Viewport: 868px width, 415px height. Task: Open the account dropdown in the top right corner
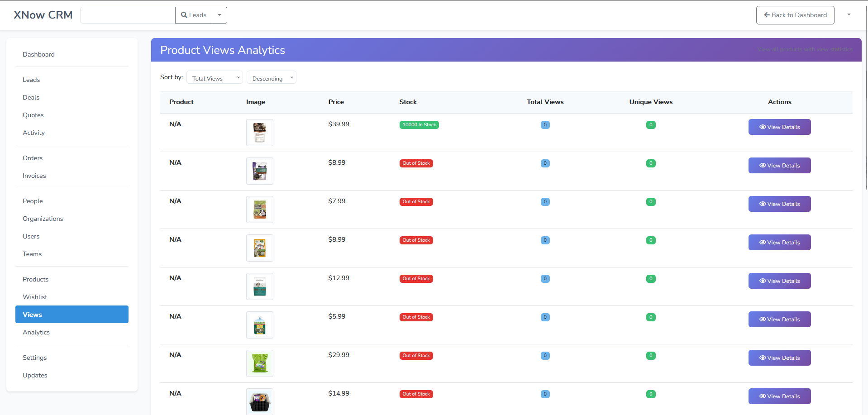tap(849, 15)
